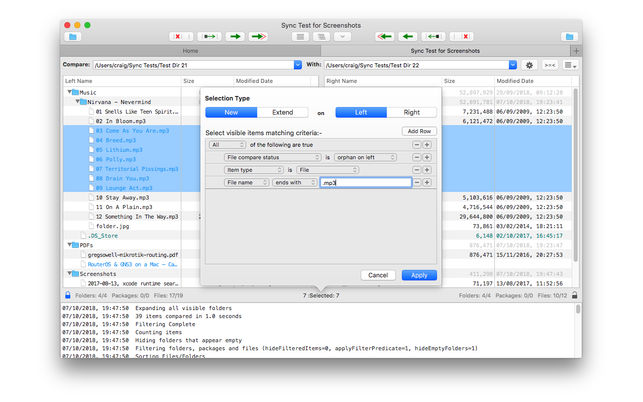Click the right lock icon in status bar
The image size is (643, 402).
(575, 295)
